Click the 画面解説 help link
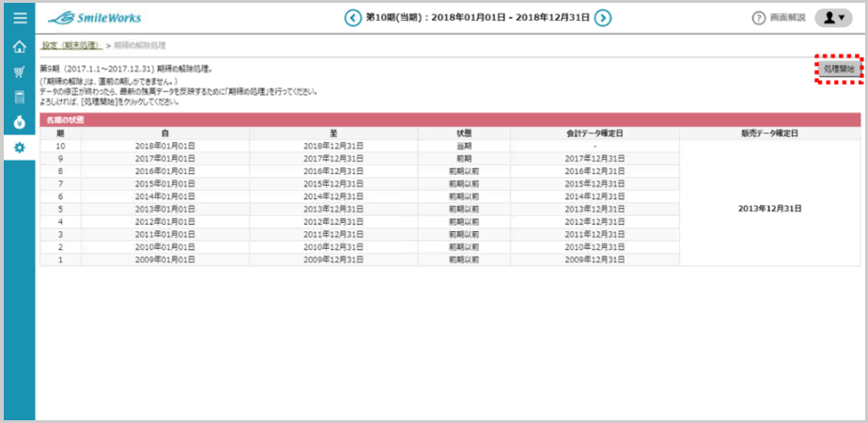The image size is (868, 423). 787,19
